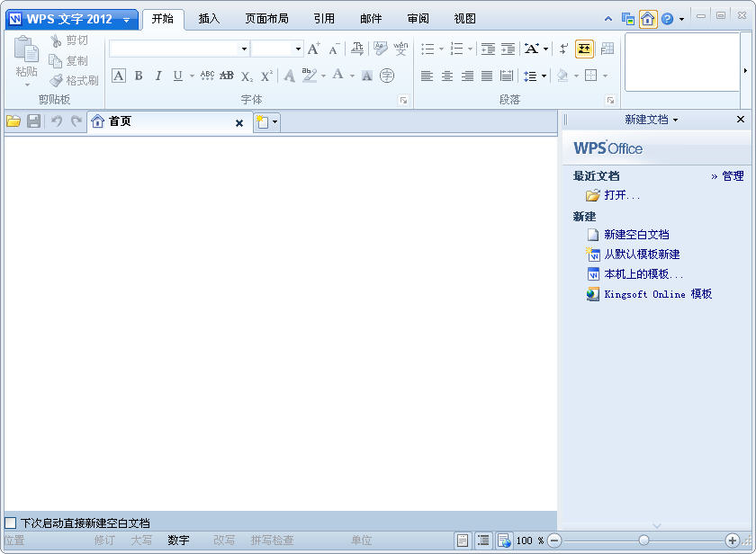Viewport: 756px width, 554px height.
Task: Click the character shading icon
Action: point(367,76)
